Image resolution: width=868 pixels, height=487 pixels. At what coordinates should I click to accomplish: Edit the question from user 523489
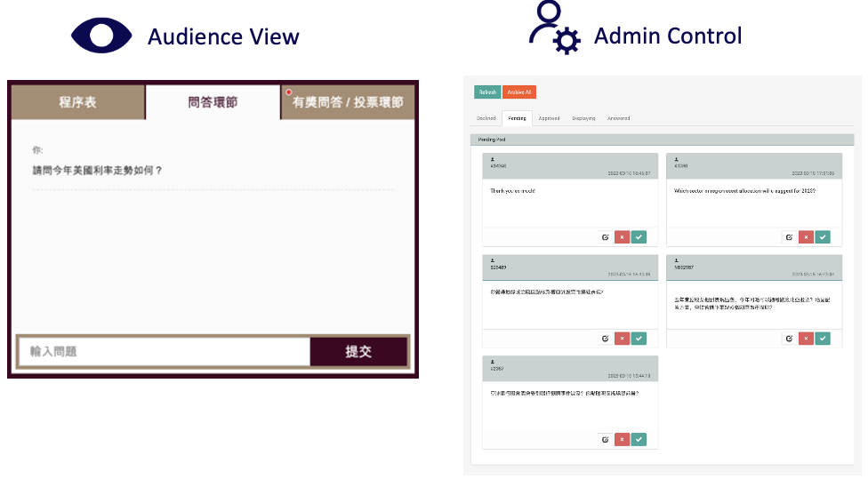click(605, 339)
